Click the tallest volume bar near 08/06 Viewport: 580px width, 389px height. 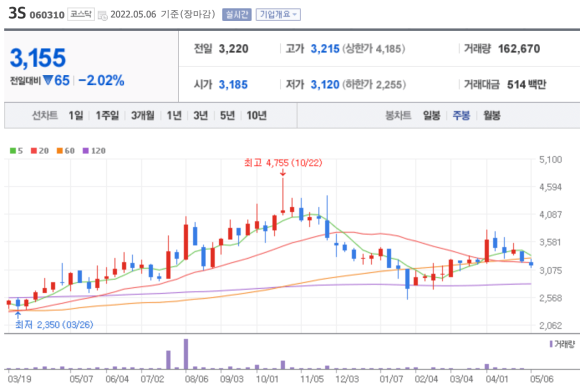tap(186, 354)
